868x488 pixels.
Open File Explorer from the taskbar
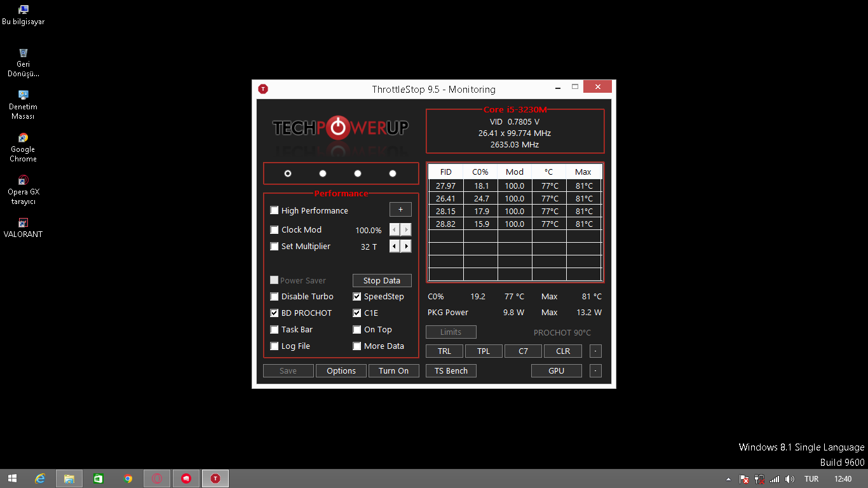(69, 478)
